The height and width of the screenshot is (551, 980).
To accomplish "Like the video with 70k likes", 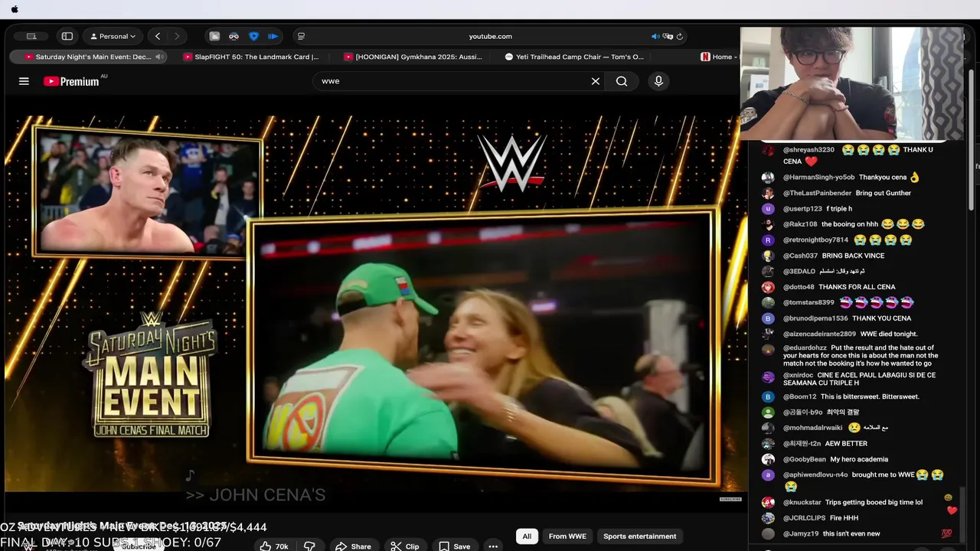I will click(274, 546).
